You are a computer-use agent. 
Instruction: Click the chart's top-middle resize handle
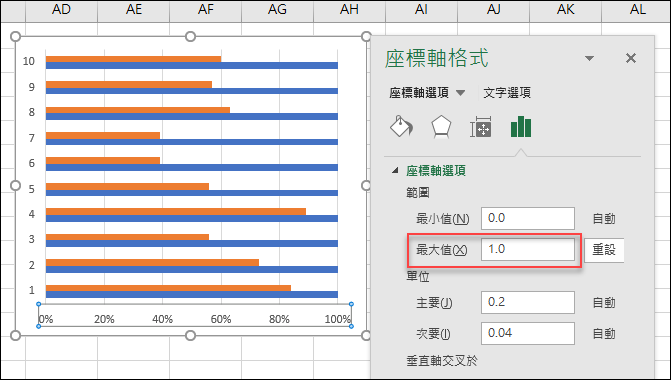pyautogui.click(x=190, y=37)
